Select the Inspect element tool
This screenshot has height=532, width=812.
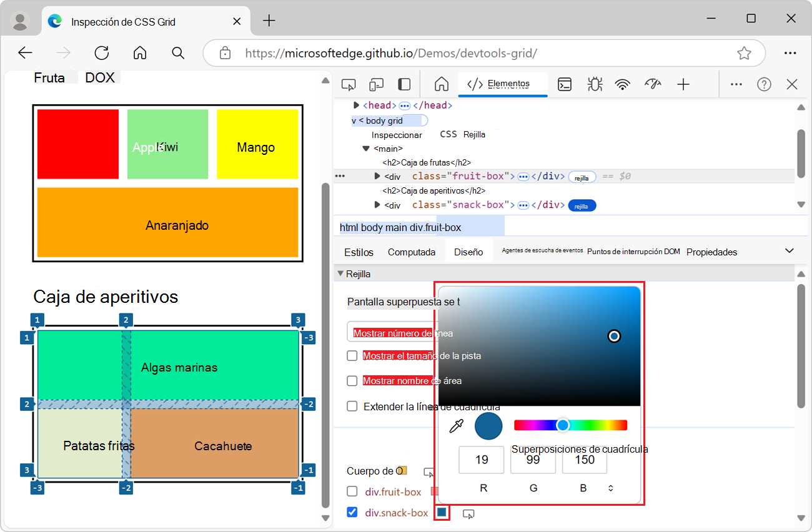click(x=348, y=84)
